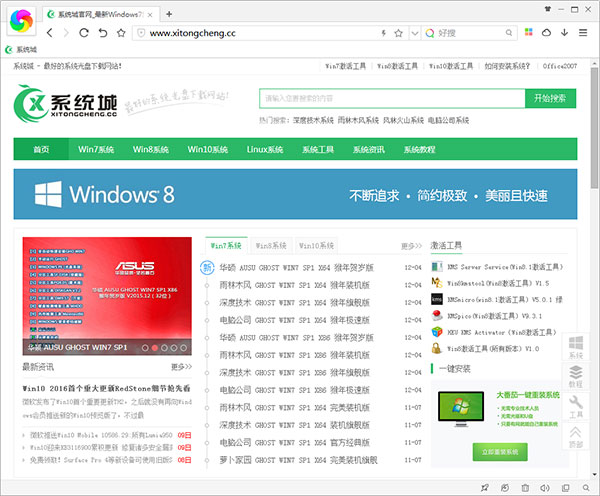Click the status bar trash cleanup icon

(x=525, y=488)
